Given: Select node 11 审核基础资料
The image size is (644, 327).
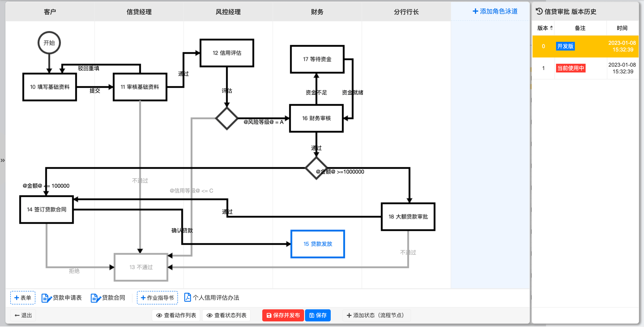Looking at the screenshot, I should (140, 87).
